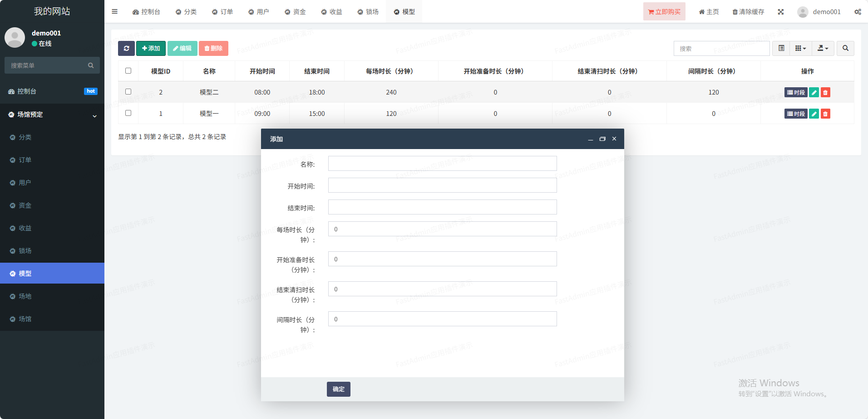This screenshot has width=868, height=419.
Task: Click the green edit pencil icon for 模型二
Action: point(814,93)
